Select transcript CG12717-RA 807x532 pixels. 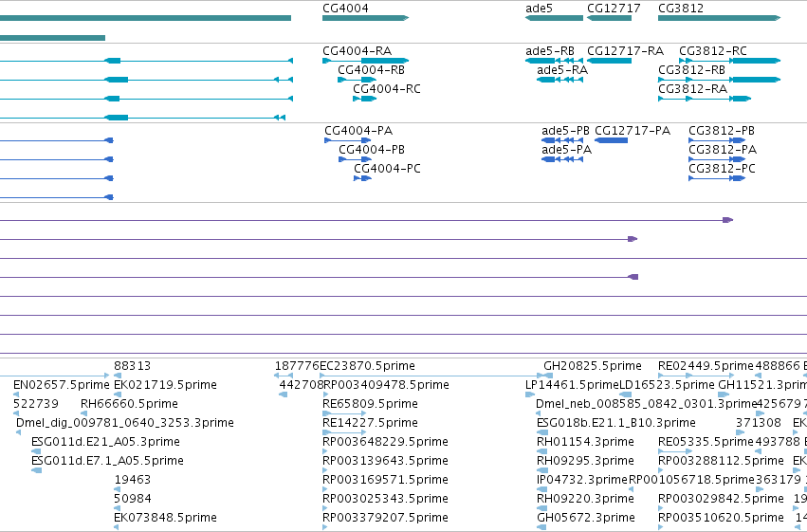coord(609,61)
